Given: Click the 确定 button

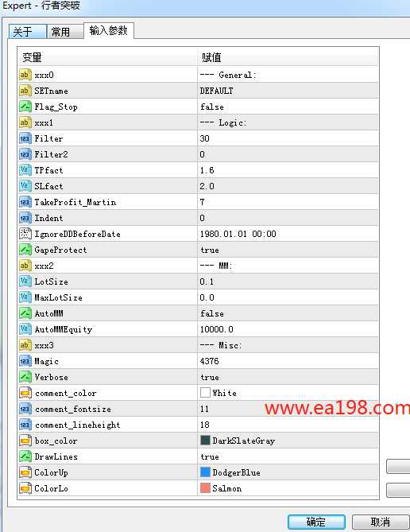Looking at the screenshot, I should [x=316, y=522].
